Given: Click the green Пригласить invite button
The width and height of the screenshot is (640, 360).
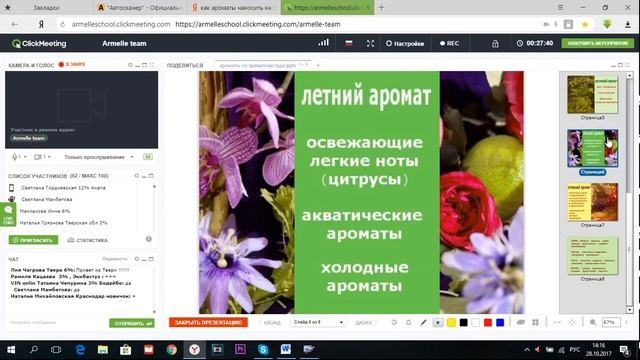Looking at the screenshot, I should tap(33, 240).
